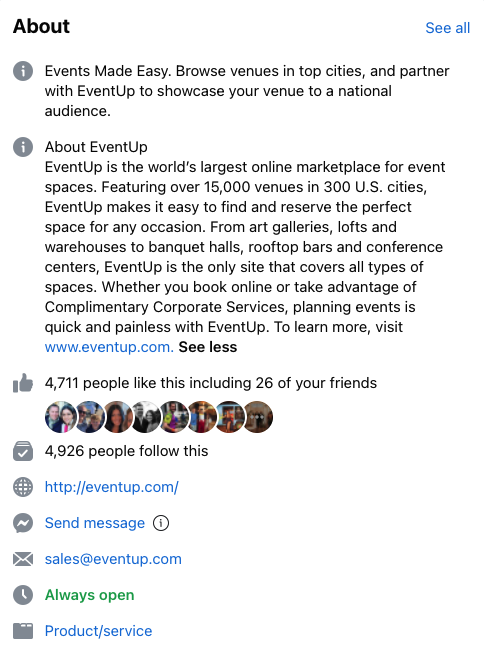Click the globe website icon

click(x=23, y=487)
